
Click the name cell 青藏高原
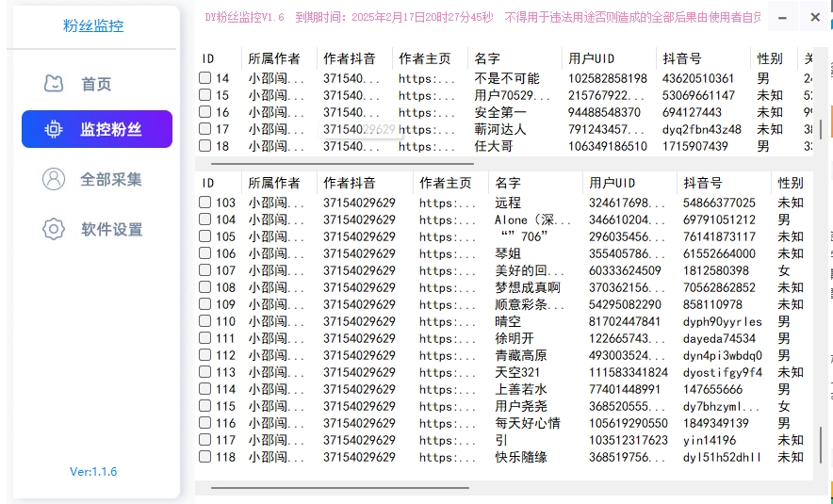tap(520, 355)
